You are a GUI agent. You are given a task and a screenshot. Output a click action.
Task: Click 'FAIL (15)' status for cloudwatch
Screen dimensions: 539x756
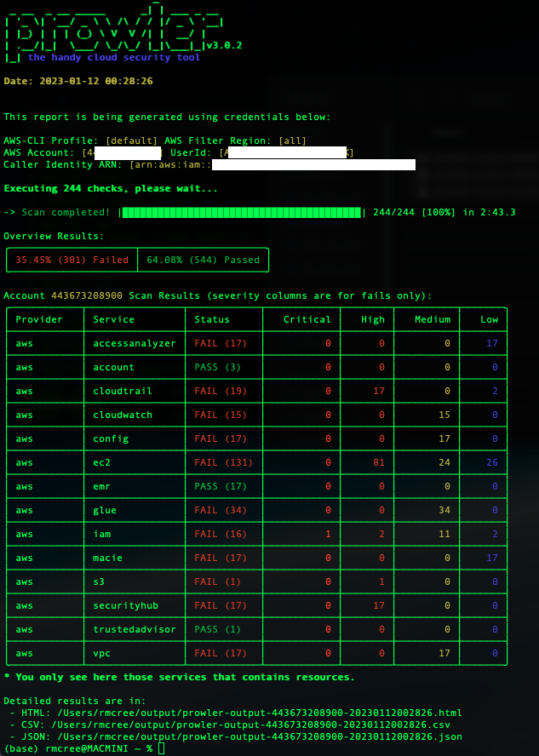[x=221, y=415]
